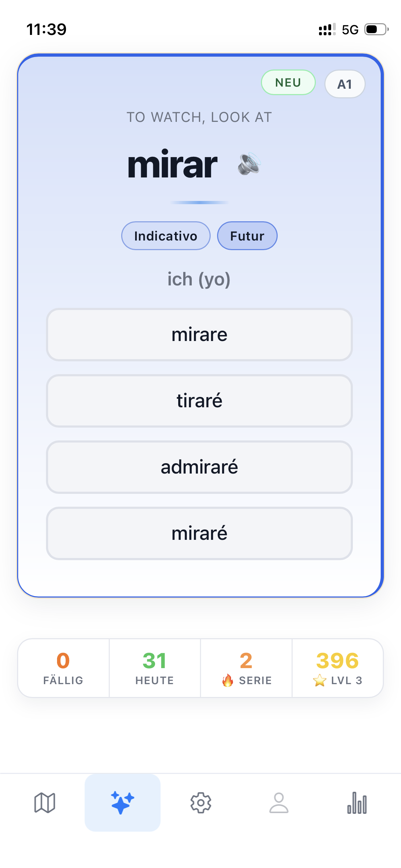Toggle the Futur tense chip
Screen dimensions: 401x868
click(x=247, y=236)
